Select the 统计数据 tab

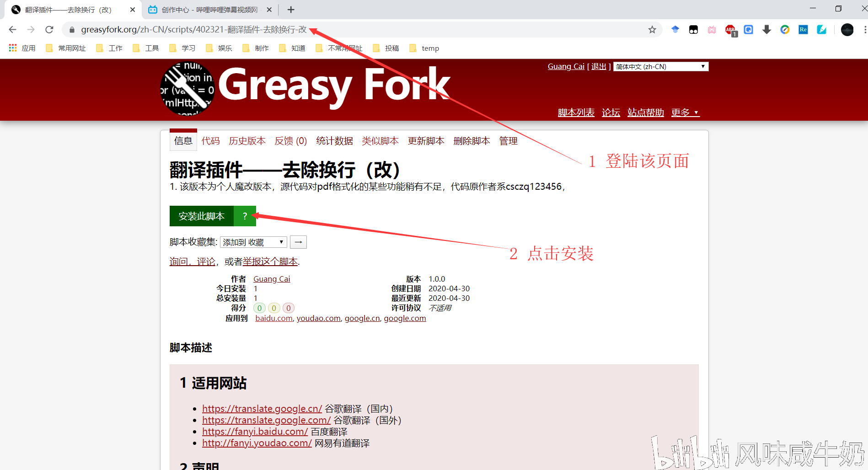[335, 141]
